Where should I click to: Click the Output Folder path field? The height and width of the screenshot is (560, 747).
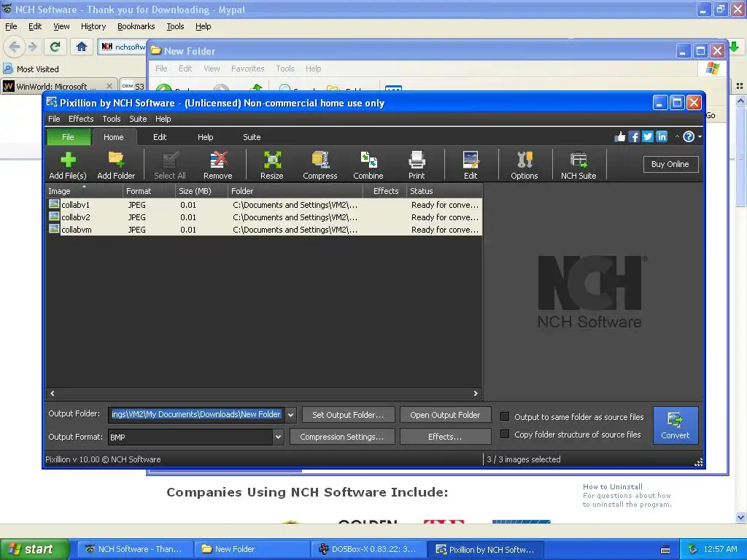click(x=196, y=415)
